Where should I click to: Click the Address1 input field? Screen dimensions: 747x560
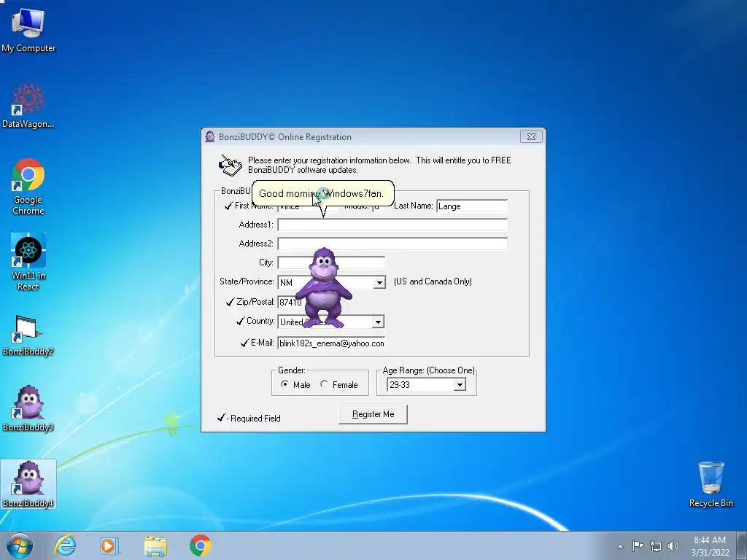pos(392,225)
